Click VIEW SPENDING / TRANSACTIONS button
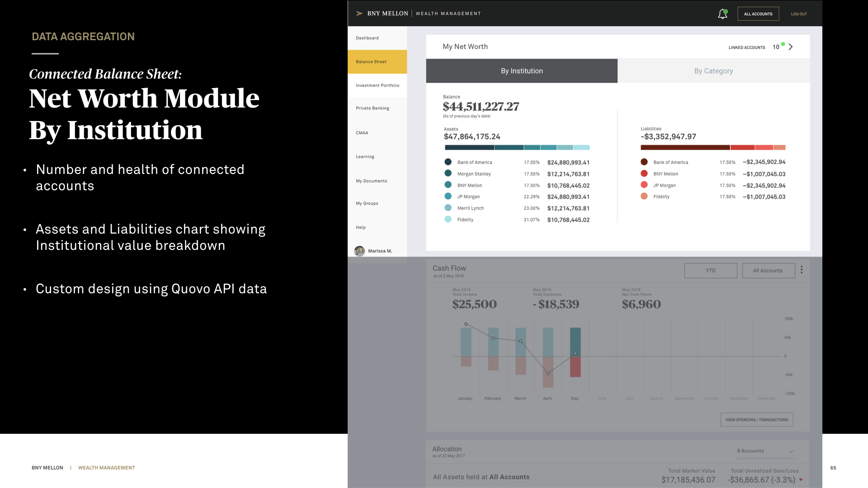868x488 pixels. [757, 420]
